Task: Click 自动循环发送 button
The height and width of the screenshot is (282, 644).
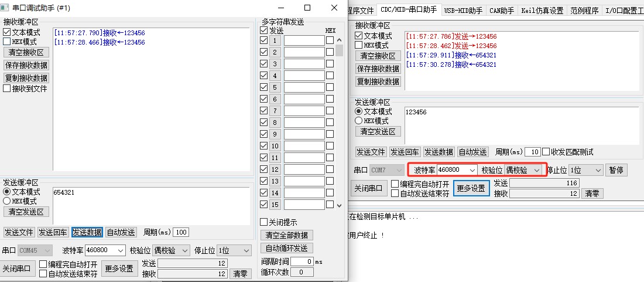Action: [286, 248]
